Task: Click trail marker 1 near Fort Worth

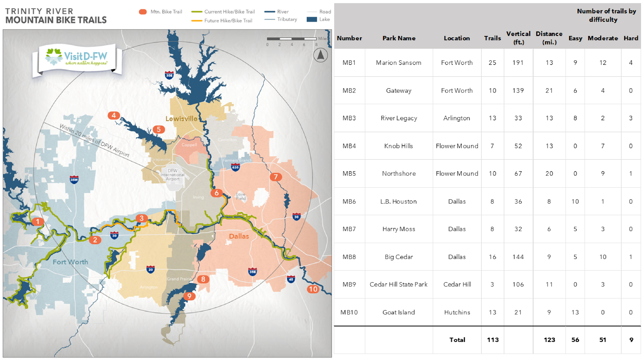Action: coord(38,222)
